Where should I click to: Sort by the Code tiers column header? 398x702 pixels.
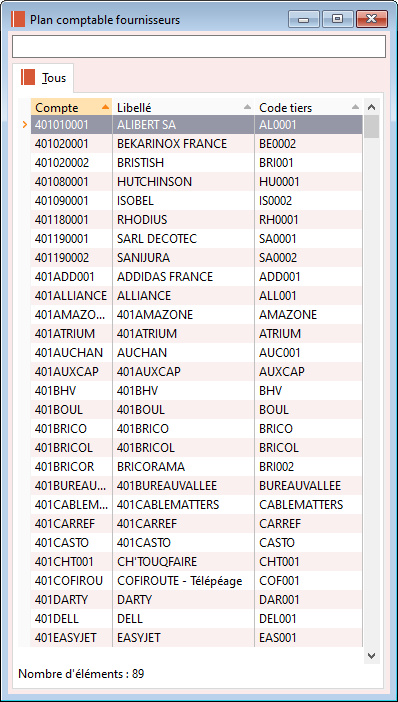point(308,107)
